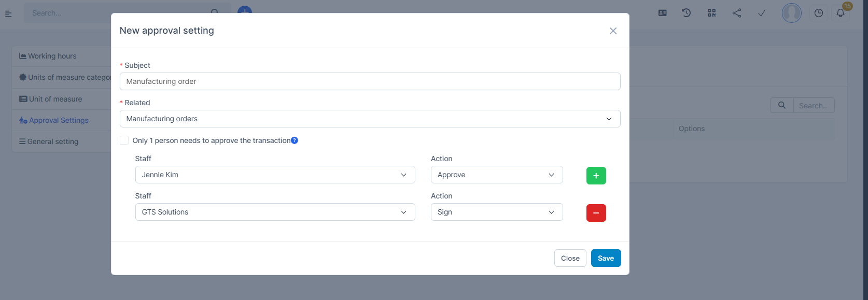The width and height of the screenshot is (868, 300).
Task: Open the Related 'Manufacturing orders' dropdown
Action: tap(370, 119)
